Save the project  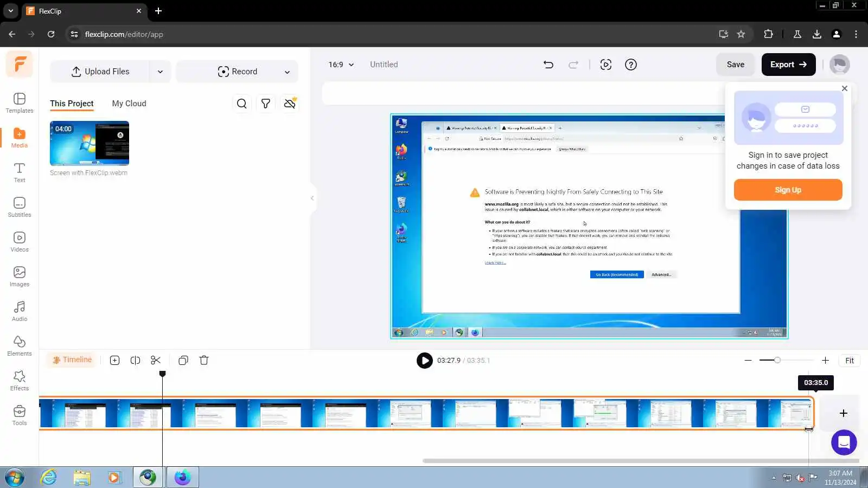(x=736, y=65)
